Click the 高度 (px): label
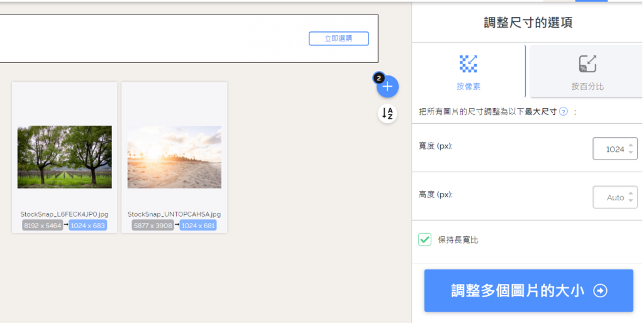 tap(436, 194)
